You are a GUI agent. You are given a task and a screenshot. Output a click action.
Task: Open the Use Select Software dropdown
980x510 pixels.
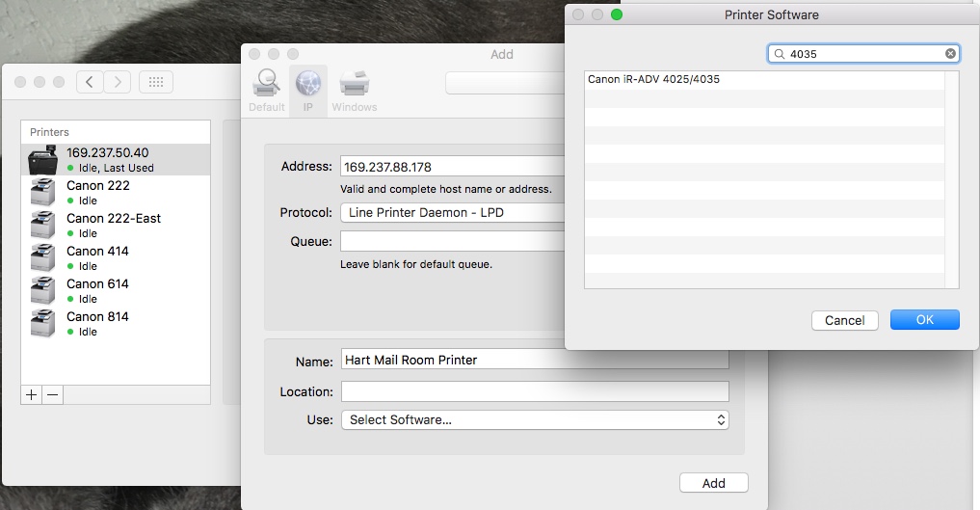535,420
